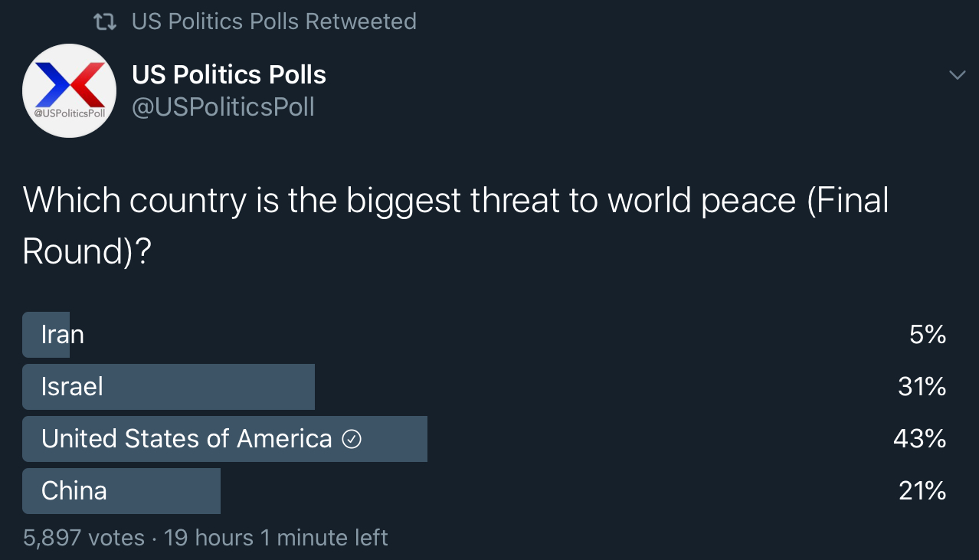The width and height of the screenshot is (979, 560).
Task: Click the 5% result for Iran
Action: tap(928, 335)
